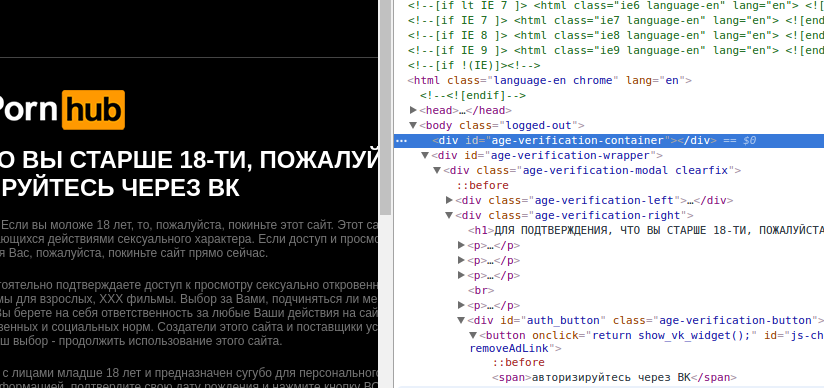Select the 'if lt IE 7' comment line
Screen dimensions: 824x388
616,6
